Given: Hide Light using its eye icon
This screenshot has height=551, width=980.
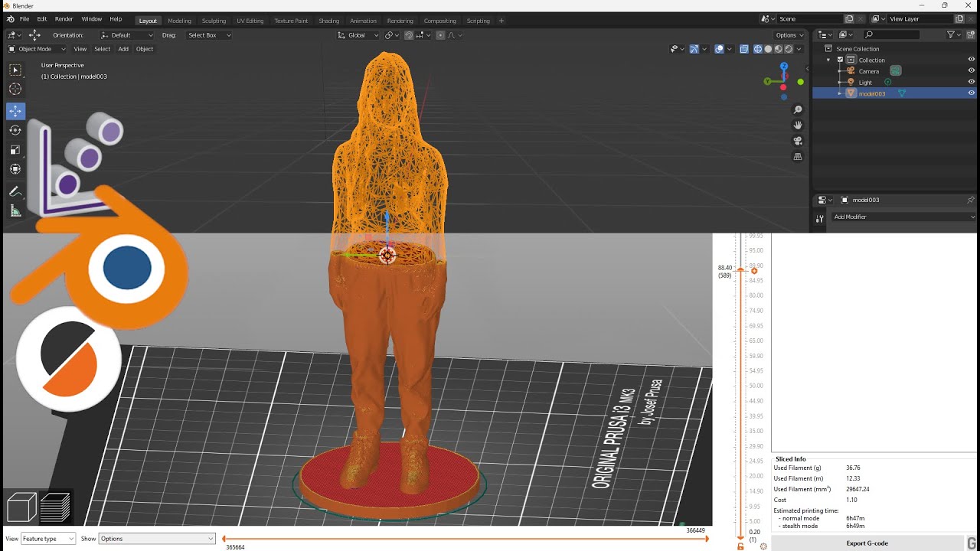Looking at the screenshot, I should [x=971, y=82].
